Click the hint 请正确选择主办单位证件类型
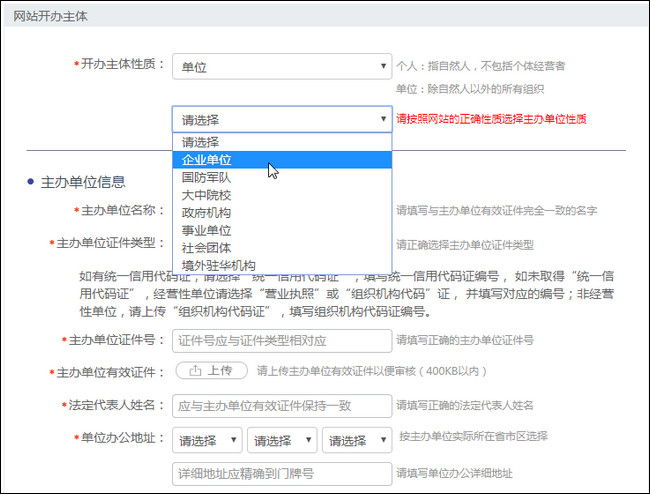Screen dimensions: 650x494 click(x=465, y=245)
